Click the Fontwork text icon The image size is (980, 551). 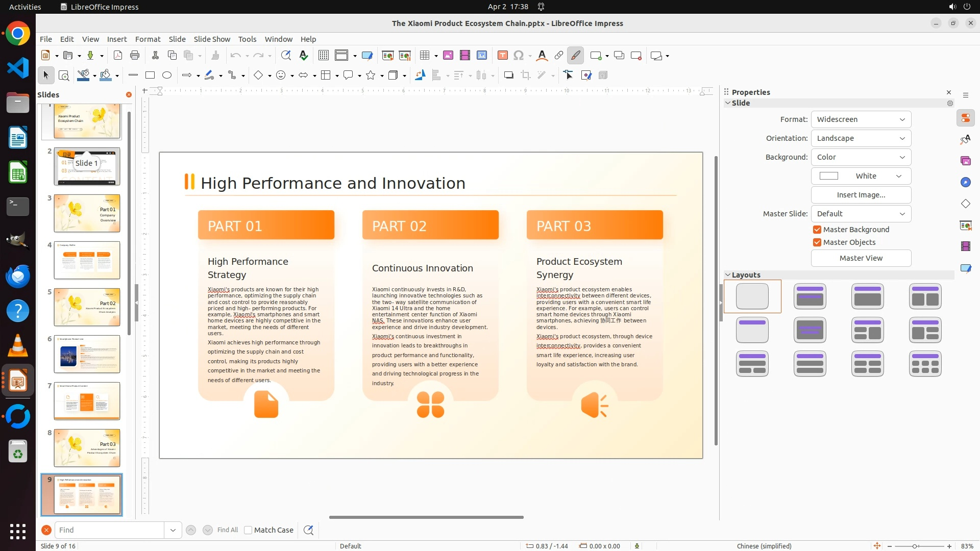542,56
